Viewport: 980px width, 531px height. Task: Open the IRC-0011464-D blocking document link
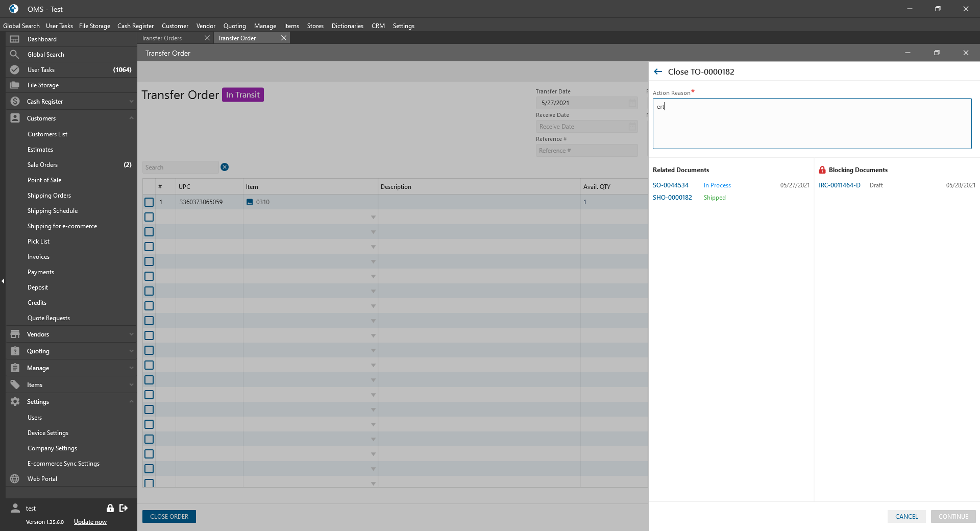point(839,185)
